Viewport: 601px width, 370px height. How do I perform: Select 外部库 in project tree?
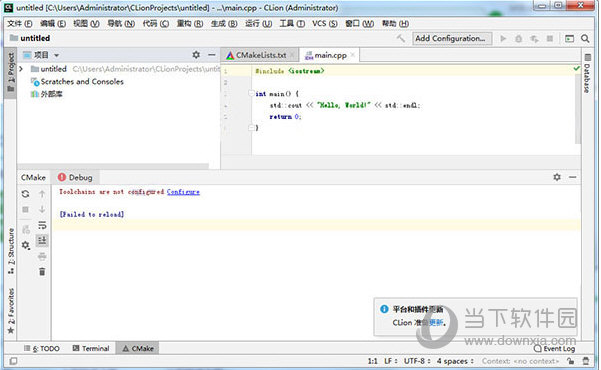click(47, 94)
